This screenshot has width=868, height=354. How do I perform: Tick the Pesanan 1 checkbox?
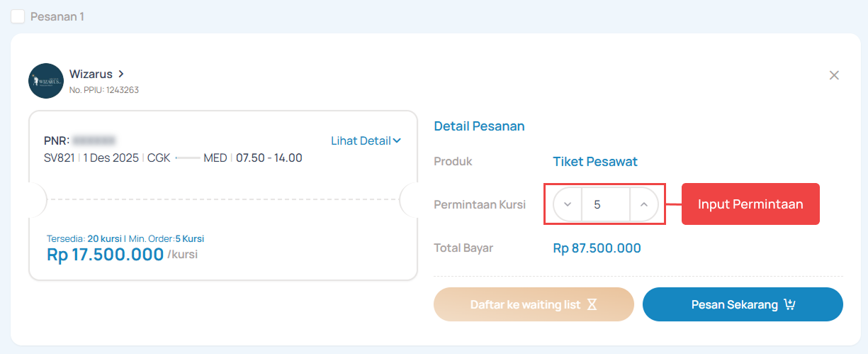point(18,16)
